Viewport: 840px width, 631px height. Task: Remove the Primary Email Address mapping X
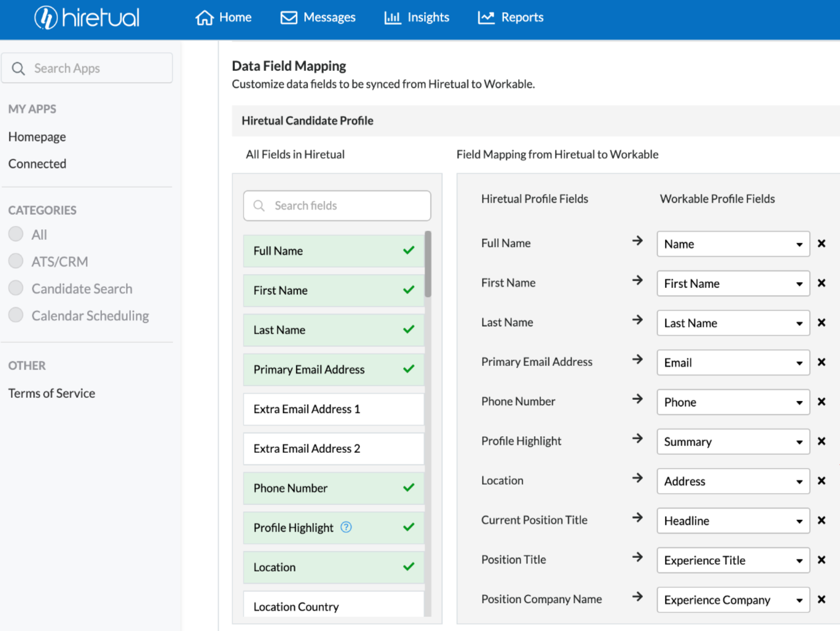[x=822, y=362]
